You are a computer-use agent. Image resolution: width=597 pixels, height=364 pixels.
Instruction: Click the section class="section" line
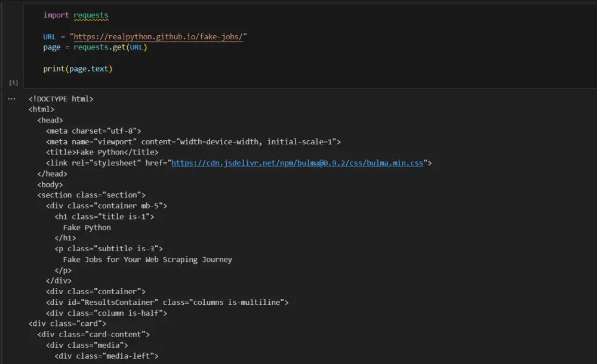coord(91,195)
